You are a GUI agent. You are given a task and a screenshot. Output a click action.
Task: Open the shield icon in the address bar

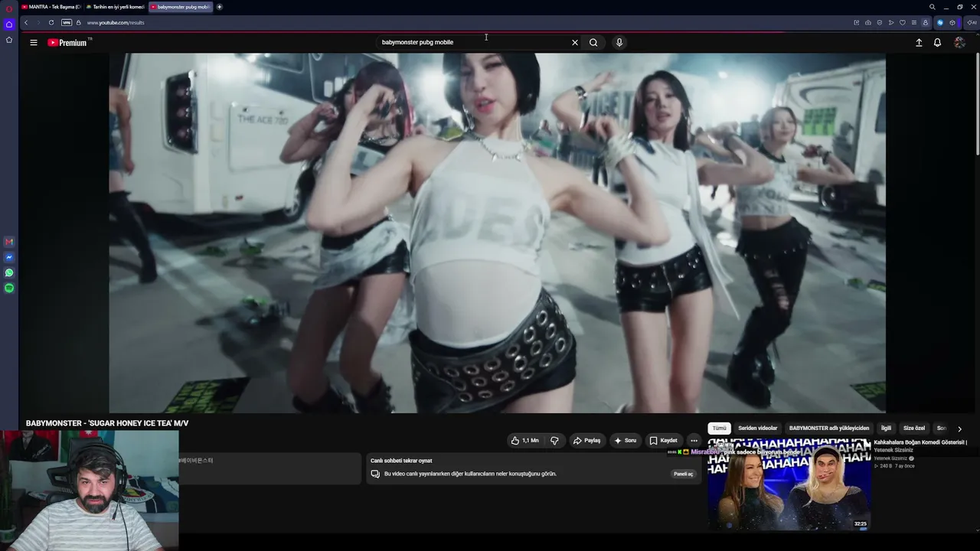(x=879, y=23)
